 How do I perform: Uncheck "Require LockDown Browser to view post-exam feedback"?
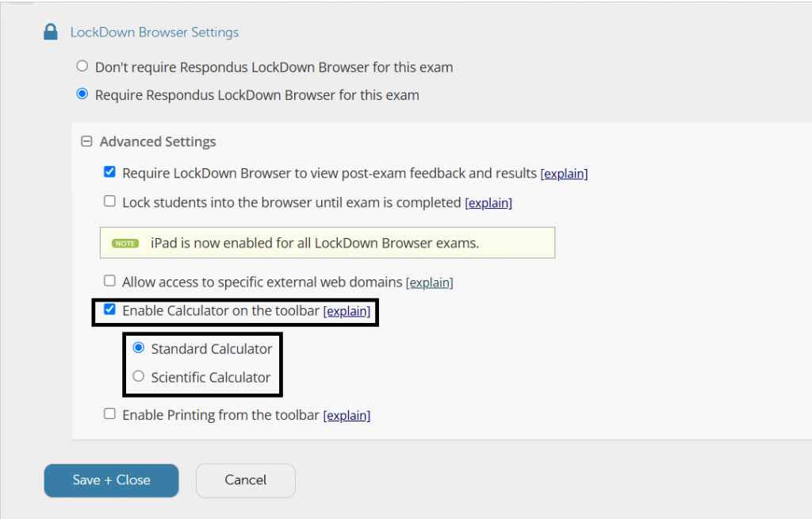click(109, 172)
